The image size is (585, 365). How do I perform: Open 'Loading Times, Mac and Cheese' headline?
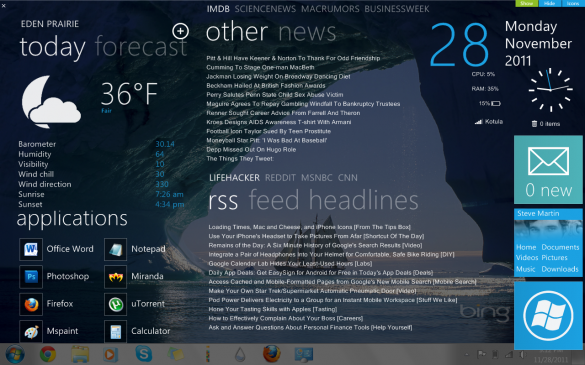click(310, 227)
